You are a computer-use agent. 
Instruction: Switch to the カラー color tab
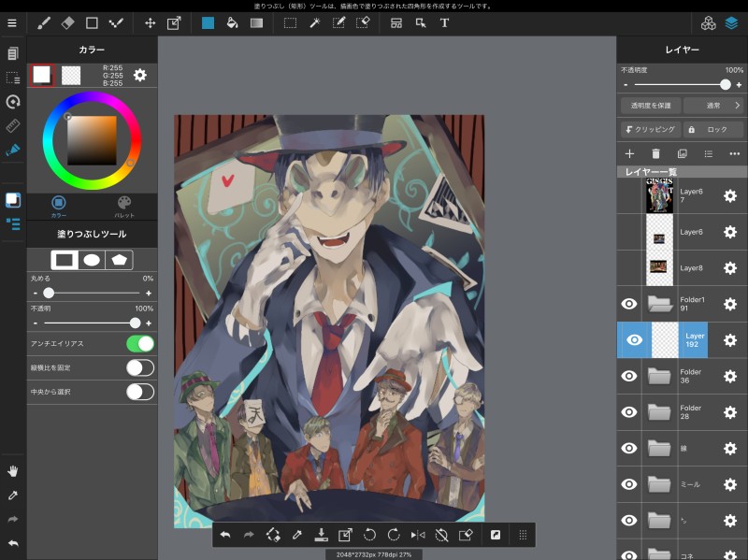tap(59, 207)
